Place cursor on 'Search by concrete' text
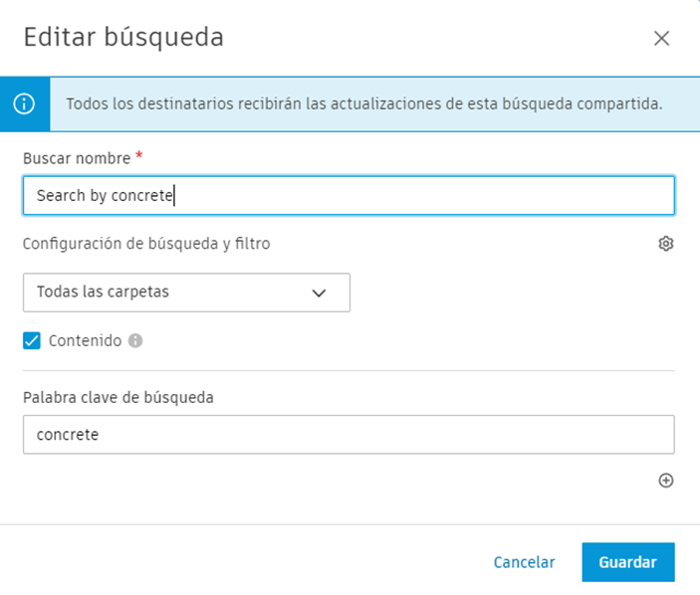This screenshot has width=700, height=595. tap(105, 196)
